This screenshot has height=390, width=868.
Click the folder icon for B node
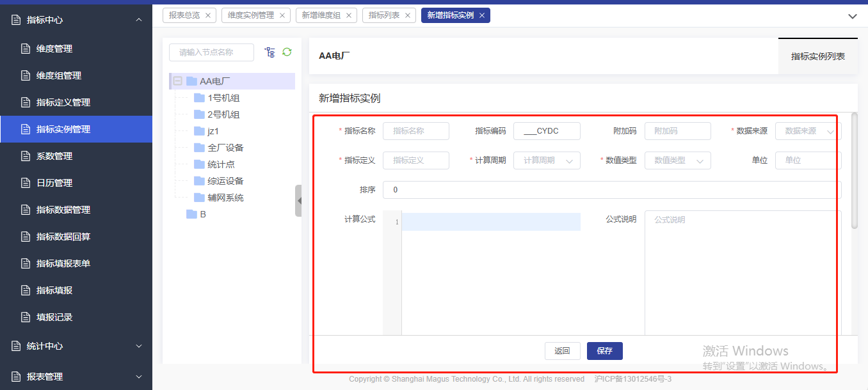tap(191, 214)
